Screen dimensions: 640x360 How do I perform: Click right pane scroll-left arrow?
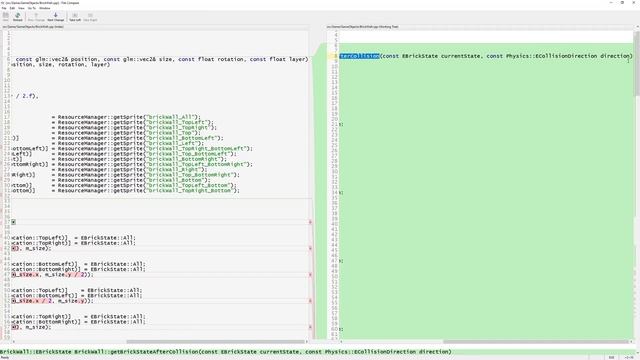[342, 342]
